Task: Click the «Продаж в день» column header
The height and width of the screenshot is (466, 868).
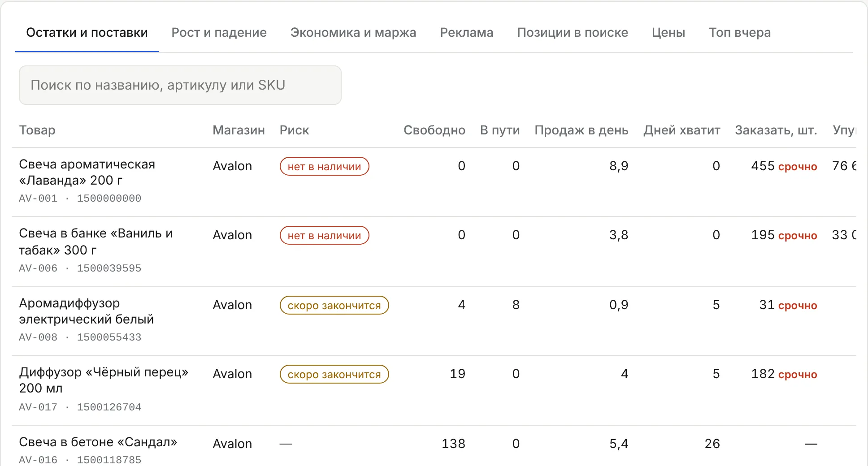Action: point(581,130)
